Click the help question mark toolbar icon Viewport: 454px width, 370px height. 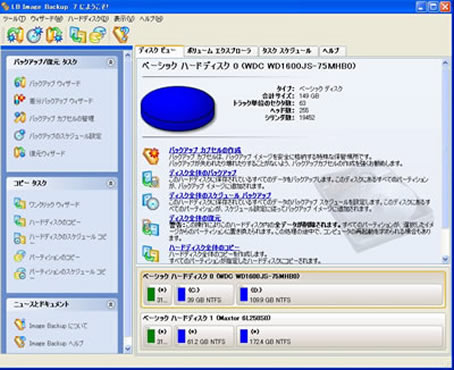tap(121, 34)
